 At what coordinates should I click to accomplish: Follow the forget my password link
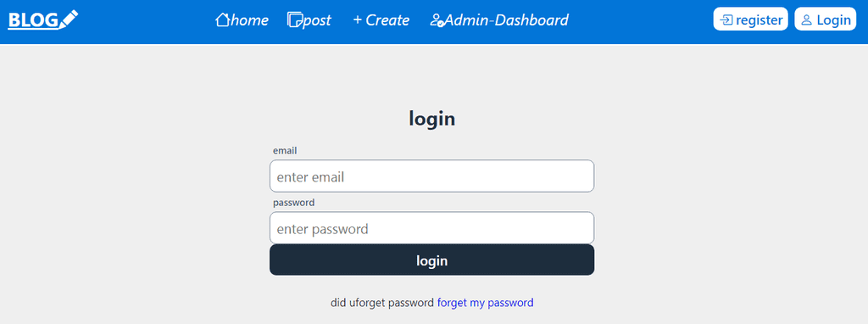[x=486, y=303]
